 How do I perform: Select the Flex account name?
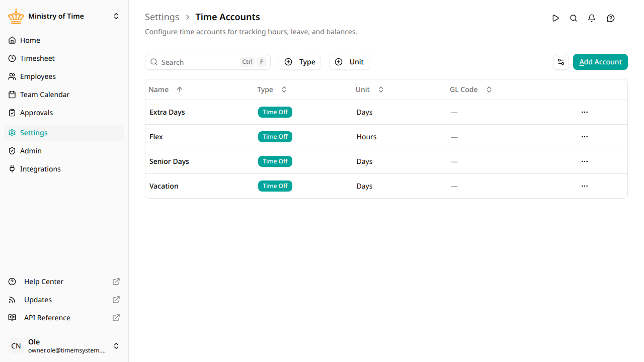click(x=156, y=137)
